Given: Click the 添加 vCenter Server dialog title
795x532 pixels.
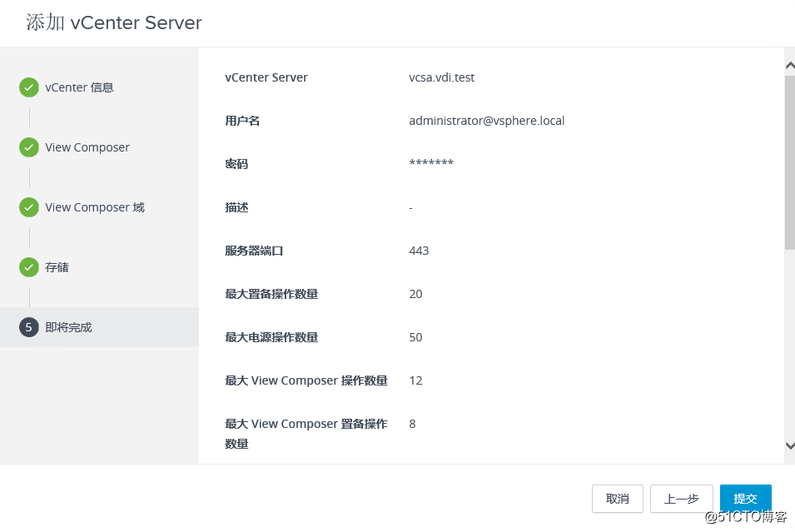Looking at the screenshot, I should (113, 22).
